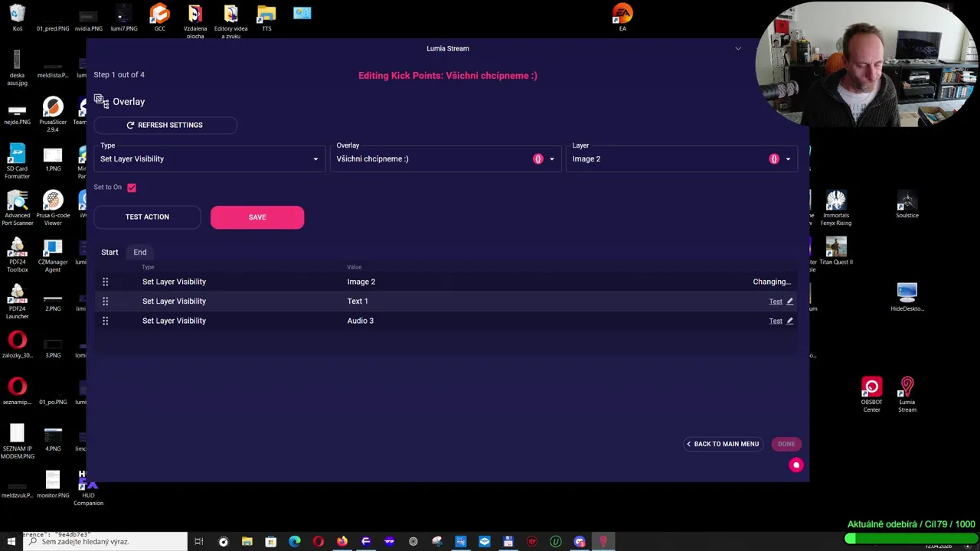Open the Soulstice game shortcut
980x551 pixels.
point(907,204)
